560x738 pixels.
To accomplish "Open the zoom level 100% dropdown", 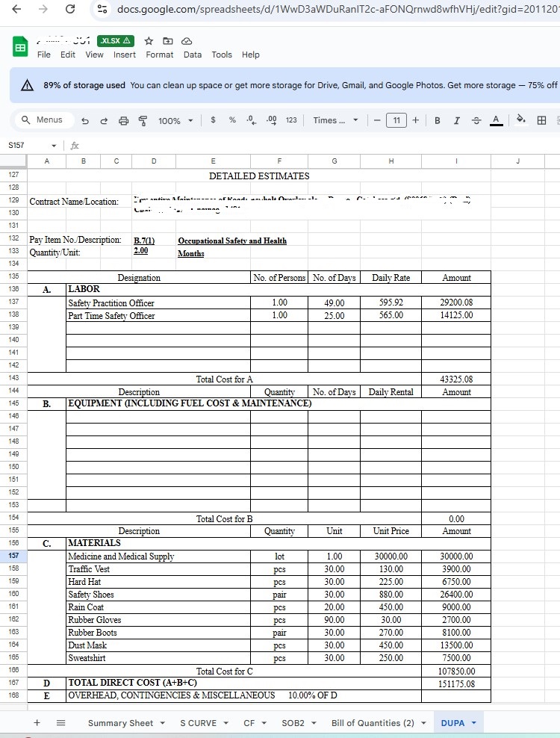I will point(175,120).
